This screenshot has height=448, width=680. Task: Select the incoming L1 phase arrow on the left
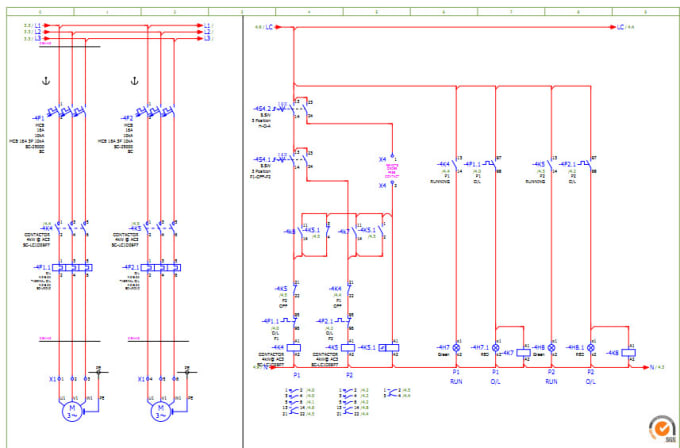click(x=46, y=26)
